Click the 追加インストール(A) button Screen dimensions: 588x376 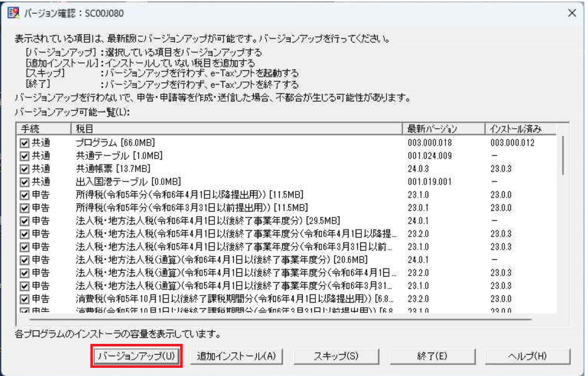236,356
